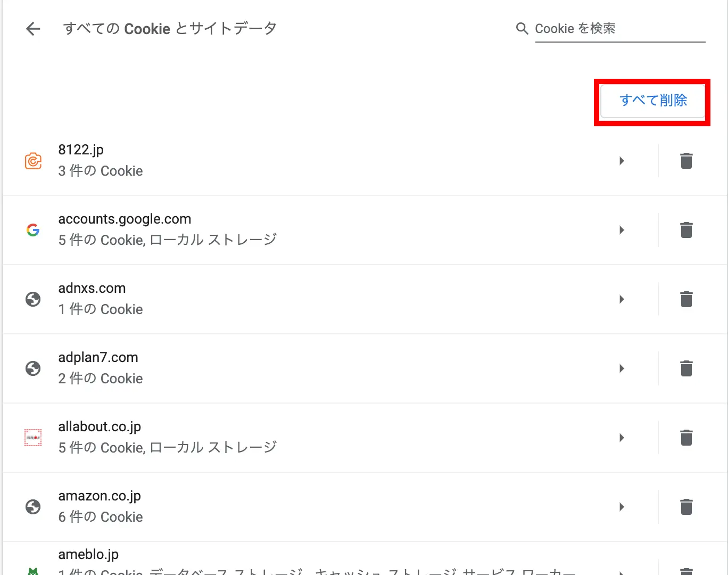Click the back arrow icon

(x=33, y=29)
